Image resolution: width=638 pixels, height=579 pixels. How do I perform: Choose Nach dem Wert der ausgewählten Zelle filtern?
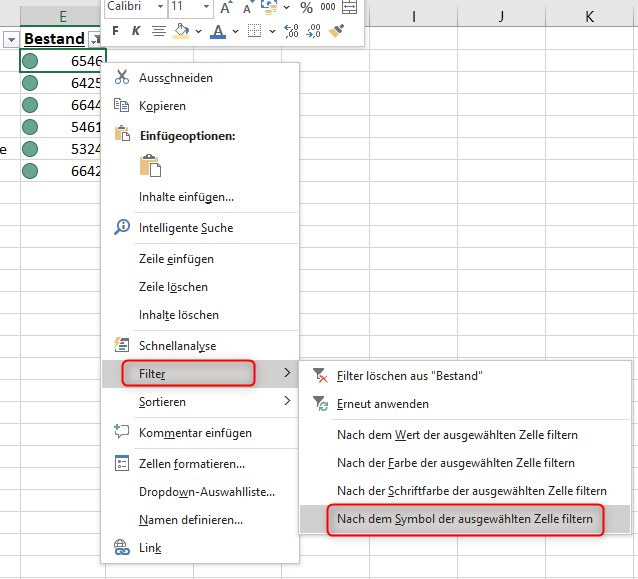(x=465, y=435)
